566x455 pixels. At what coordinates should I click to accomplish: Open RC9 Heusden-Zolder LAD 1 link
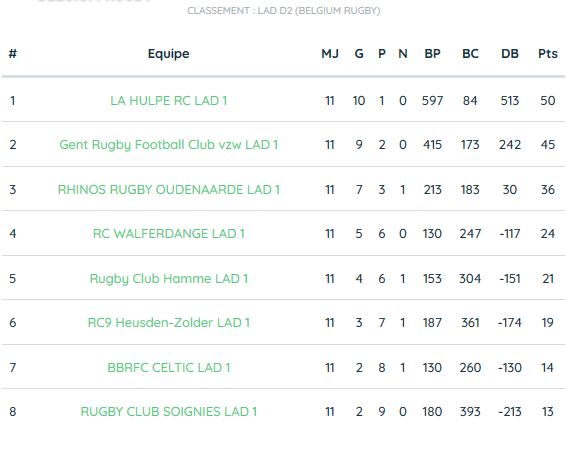coord(169,322)
